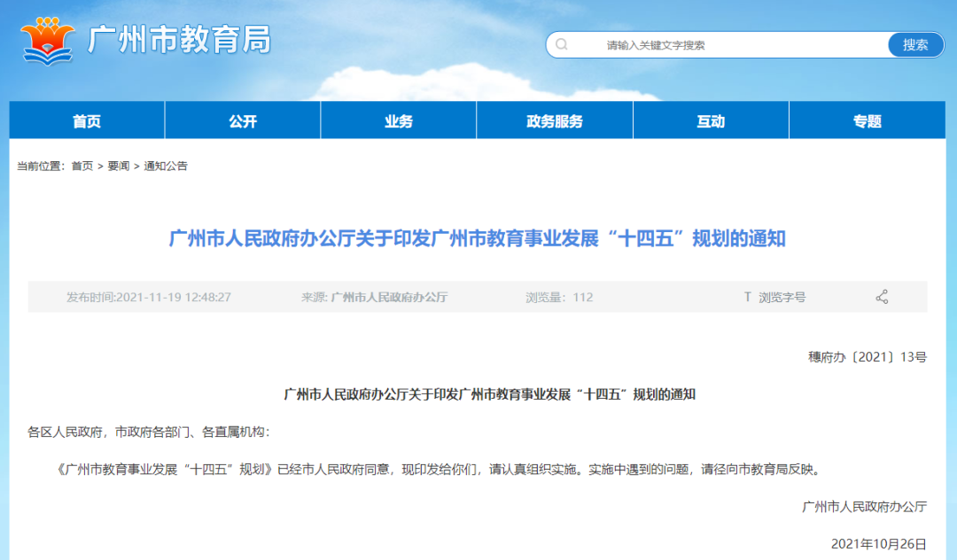The width and height of the screenshot is (957, 560).
Task: Go to the 专题 section
Action: (866, 120)
